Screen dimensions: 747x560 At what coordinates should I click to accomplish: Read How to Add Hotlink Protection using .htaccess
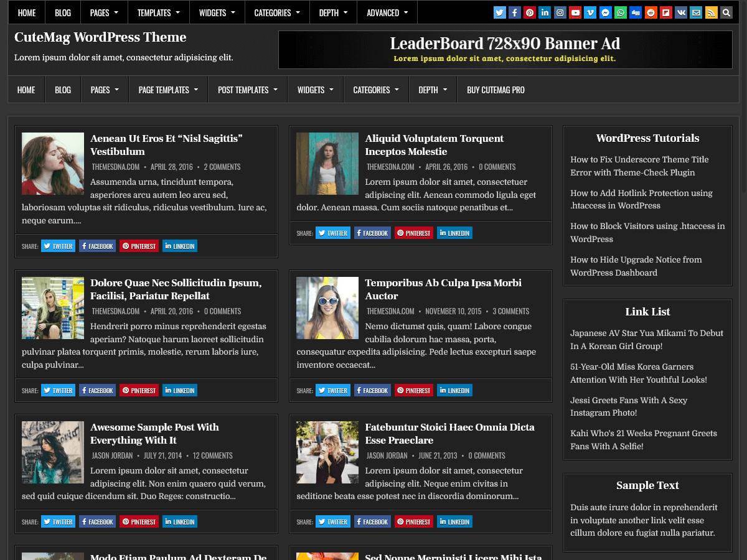point(641,200)
